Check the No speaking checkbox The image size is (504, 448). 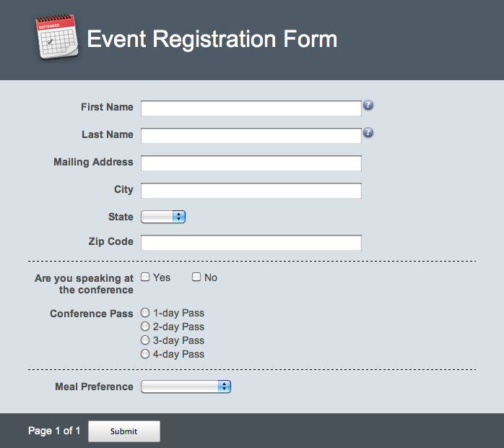[196, 277]
